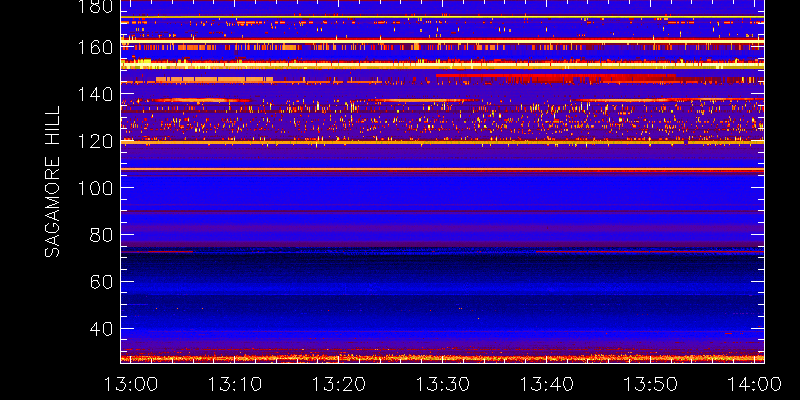Viewport: 800px width, 400px height.
Task: Click the 13:10 time axis label
Action: 234,384
